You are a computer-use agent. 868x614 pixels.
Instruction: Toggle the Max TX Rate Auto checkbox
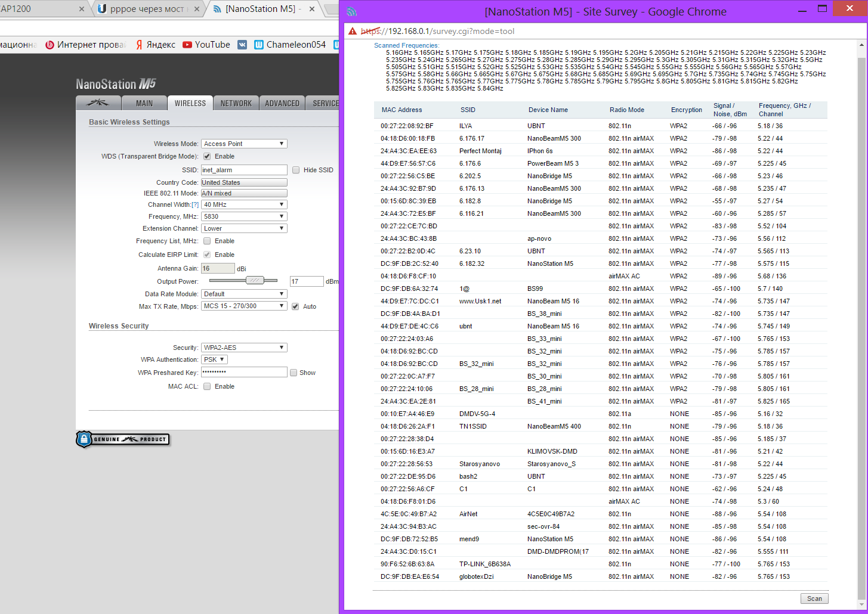coord(295,306)
